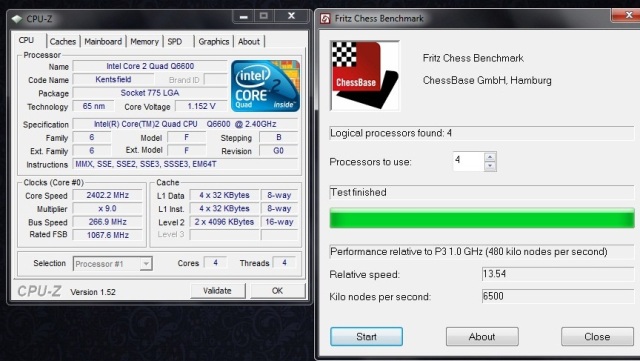Image resolution: width=640 pixels, height=361 pixels.
Task: Click the Revision value G0
Action: click(278, 151)
